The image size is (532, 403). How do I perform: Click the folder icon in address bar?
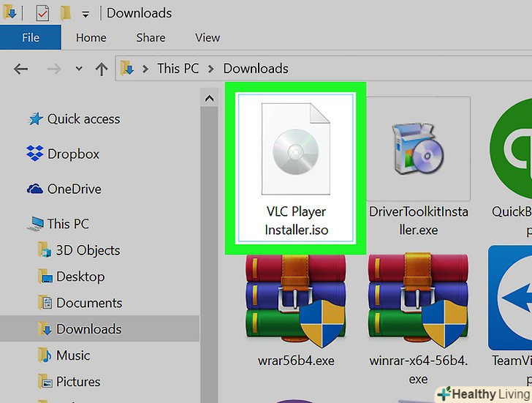(127, 68)
